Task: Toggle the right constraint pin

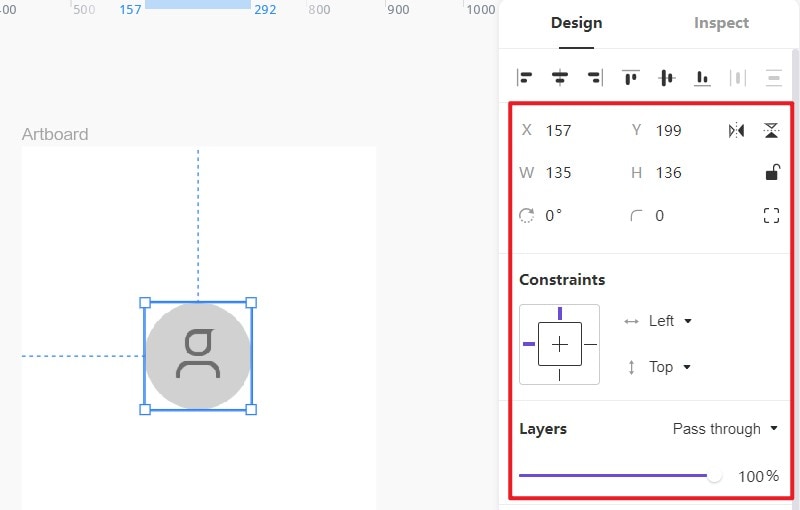Action: click(590, 344)
